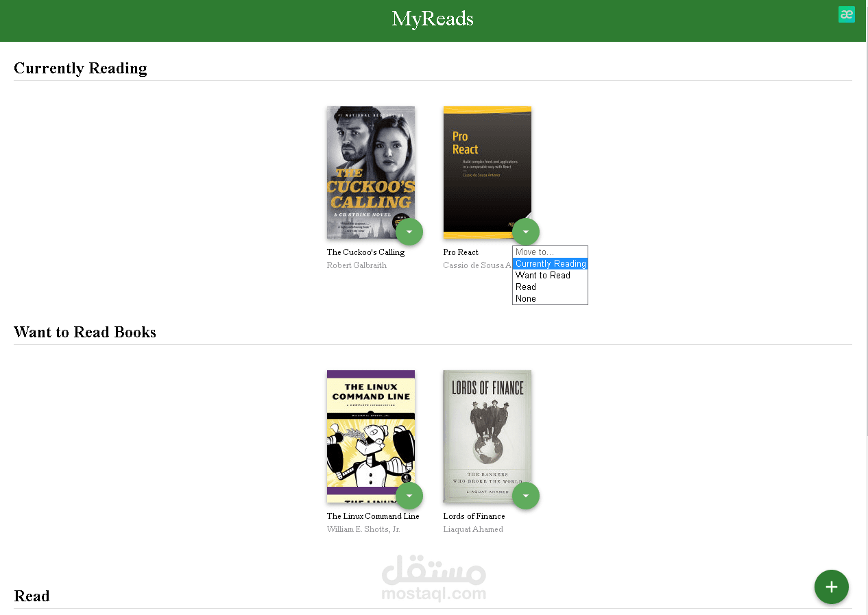Image resolution: width=868 pixels, height=615 pixels.
Task: Click William E. Shotts, Jr. author name
Action: 363,529
